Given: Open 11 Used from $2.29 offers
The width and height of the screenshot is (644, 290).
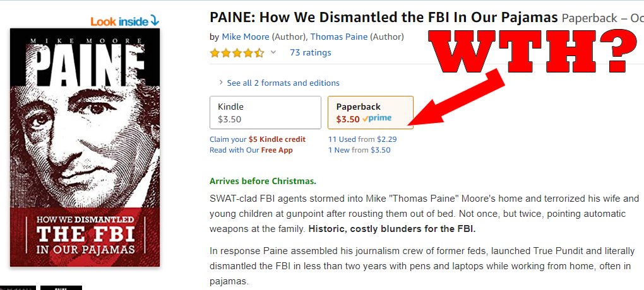Looking at the screenshot, I should coord(362,139).
